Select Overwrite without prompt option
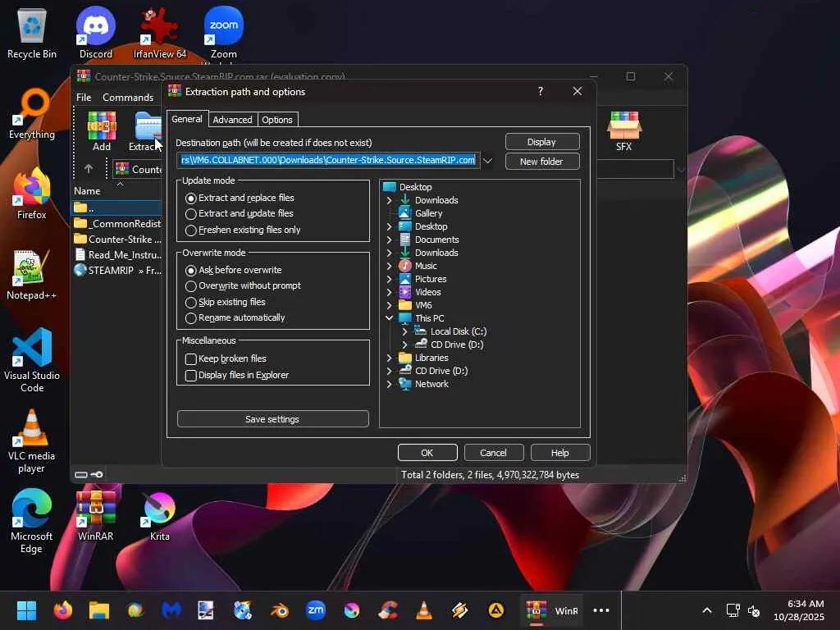 [x=191, y=285]
